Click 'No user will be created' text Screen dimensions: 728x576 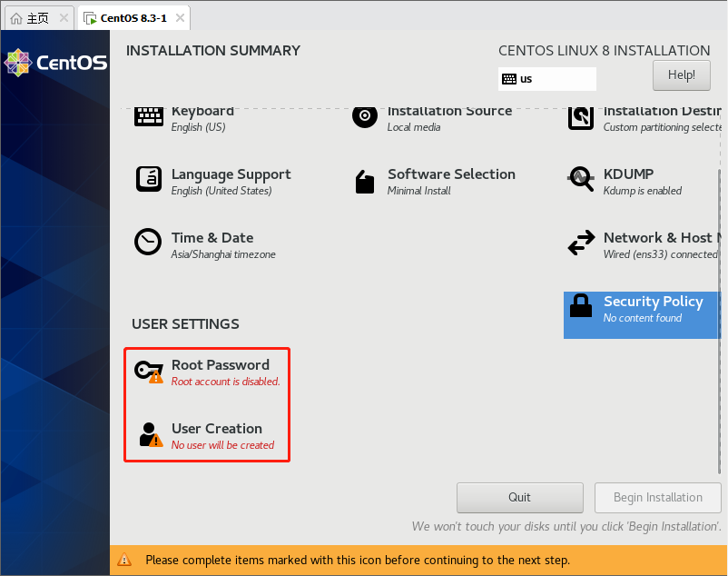click(x=223, y=445)
